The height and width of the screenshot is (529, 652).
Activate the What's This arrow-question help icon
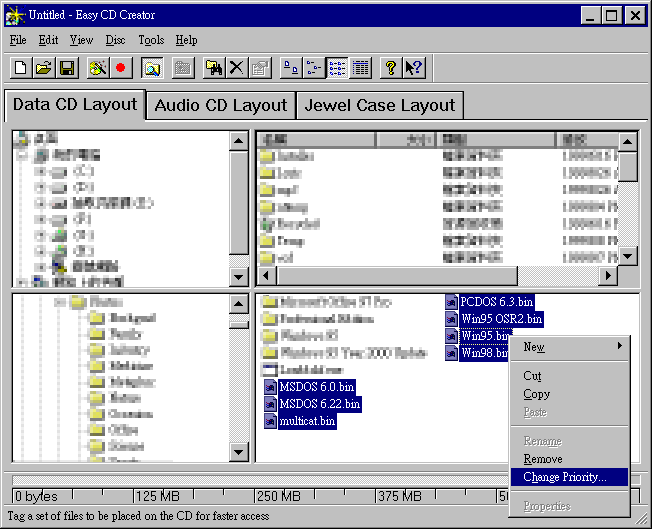[x=414, y=67]
